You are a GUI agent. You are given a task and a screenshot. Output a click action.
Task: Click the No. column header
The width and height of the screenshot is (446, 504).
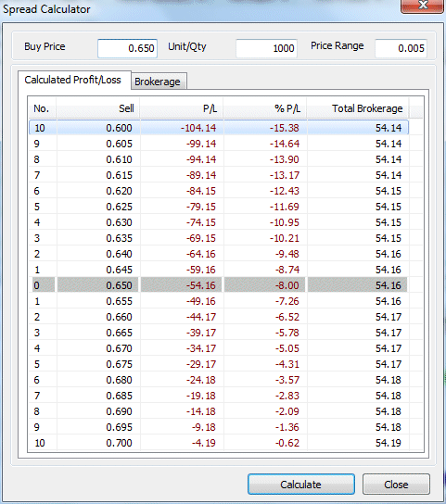click(x=42, y=108)
